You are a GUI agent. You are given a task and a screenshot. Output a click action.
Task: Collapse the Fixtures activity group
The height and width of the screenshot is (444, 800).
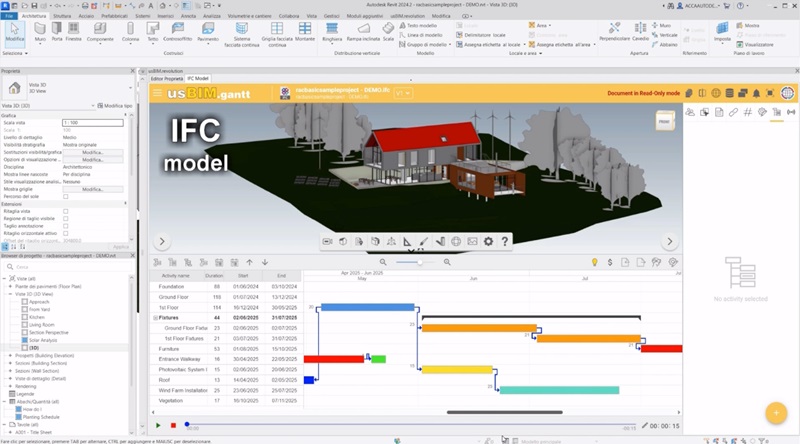pyautogui.click(x=155, y=318)
